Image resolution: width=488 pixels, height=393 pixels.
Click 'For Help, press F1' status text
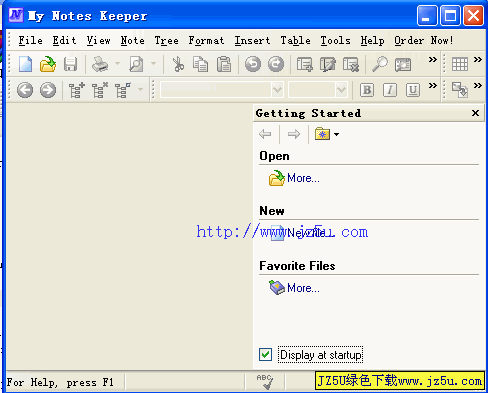60,382
